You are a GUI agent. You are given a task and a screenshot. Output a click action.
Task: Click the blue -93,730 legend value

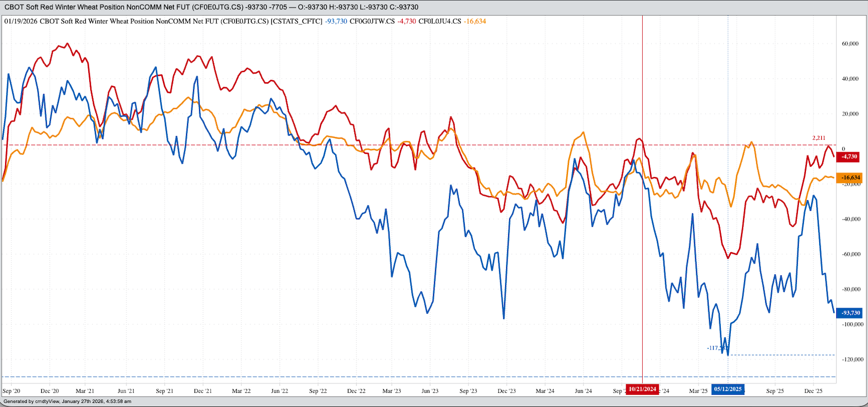[336, 21]
